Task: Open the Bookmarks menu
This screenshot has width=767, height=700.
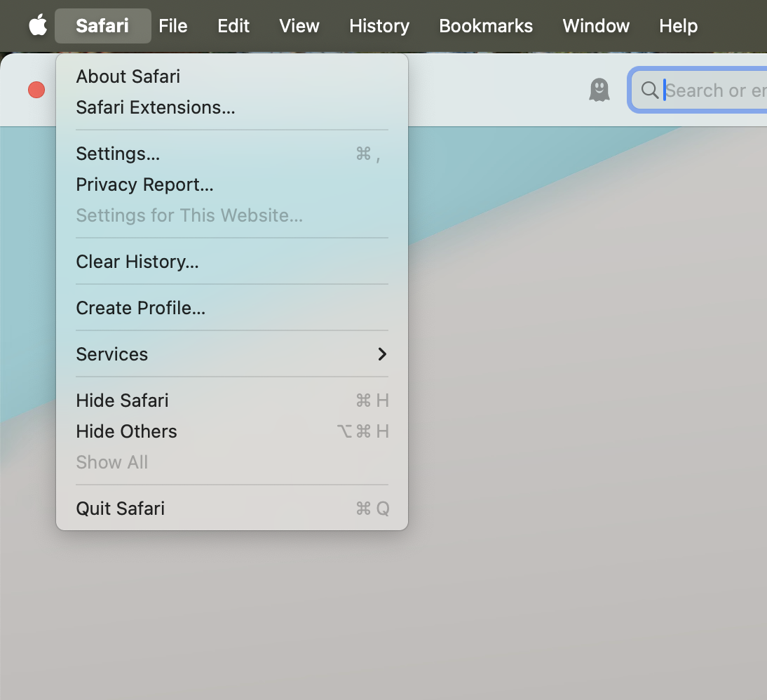Action: click(x=485, y=26)
